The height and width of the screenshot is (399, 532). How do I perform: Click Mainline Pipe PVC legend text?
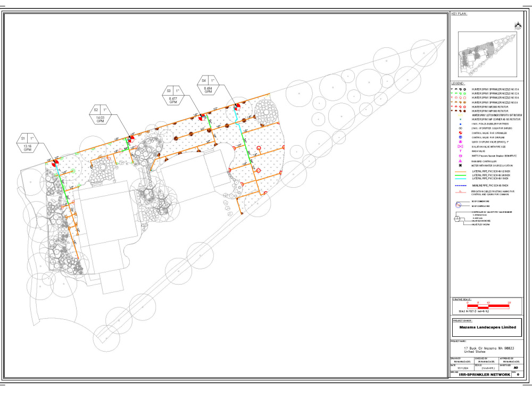[491, 186]
